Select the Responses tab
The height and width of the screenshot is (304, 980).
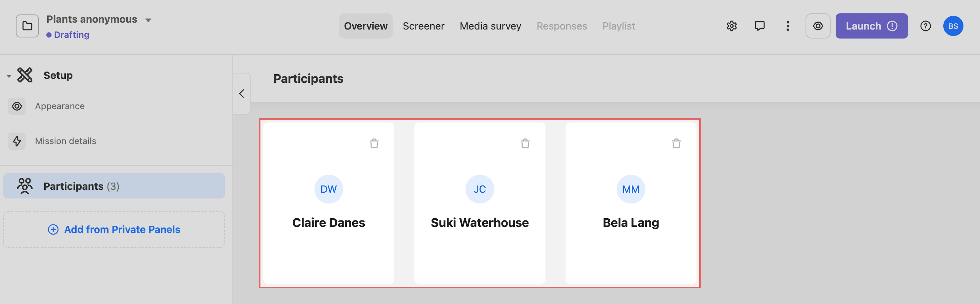(562, 26)
